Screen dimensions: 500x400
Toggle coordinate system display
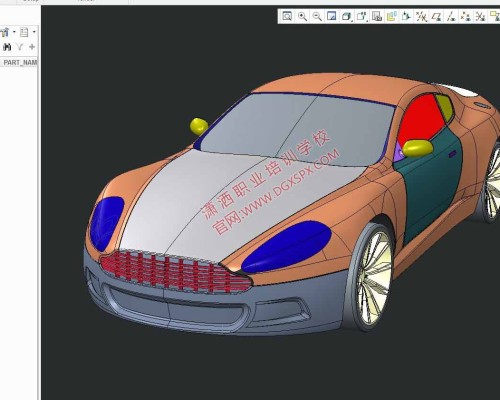click(480, 16)
